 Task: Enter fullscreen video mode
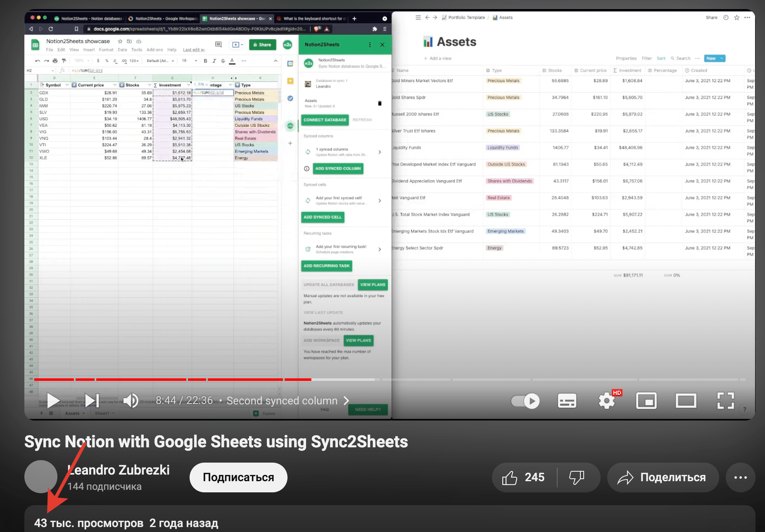725,401
